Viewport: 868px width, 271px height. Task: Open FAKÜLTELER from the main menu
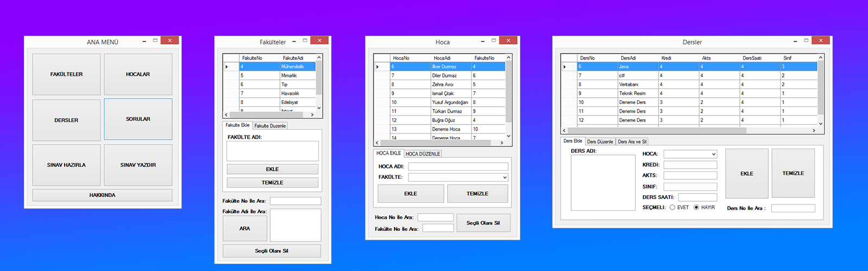(x=67, y=74)
